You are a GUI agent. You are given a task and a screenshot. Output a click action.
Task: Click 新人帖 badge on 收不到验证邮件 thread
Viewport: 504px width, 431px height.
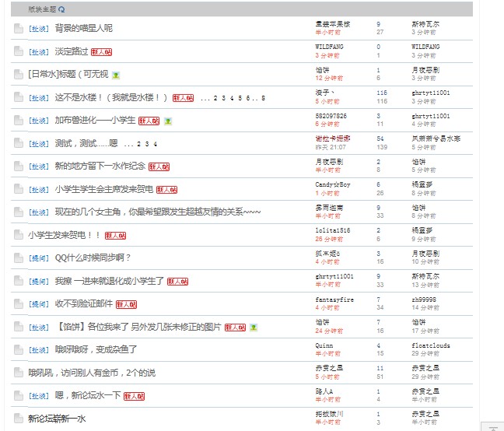click(126, 304)
